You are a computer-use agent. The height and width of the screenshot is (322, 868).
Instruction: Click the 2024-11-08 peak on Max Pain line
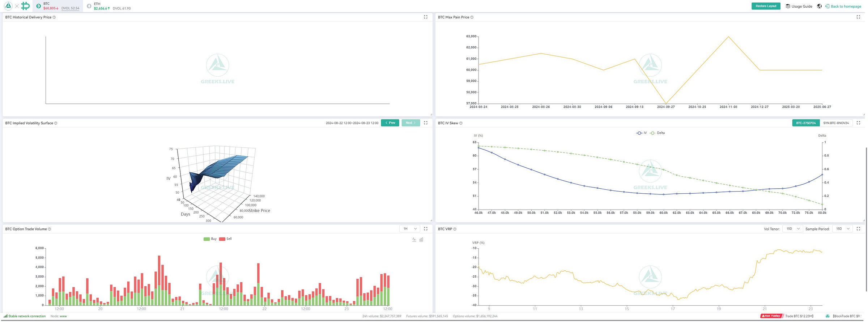[x=728, y=37]
